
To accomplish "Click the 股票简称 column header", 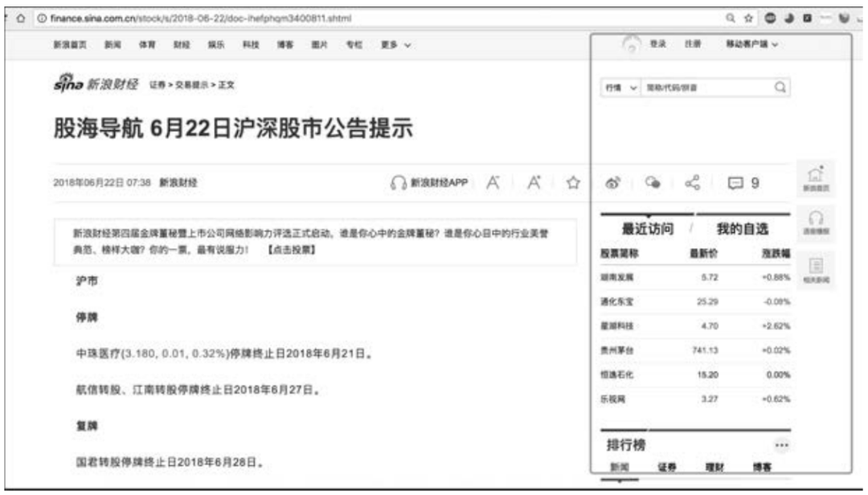I will 620,253.
